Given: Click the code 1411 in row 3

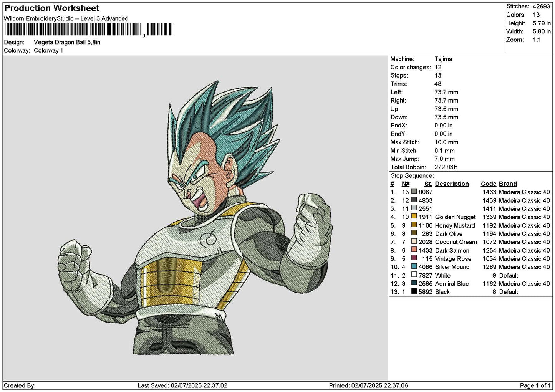Looking at the screenshot, I should coord(490,209).
